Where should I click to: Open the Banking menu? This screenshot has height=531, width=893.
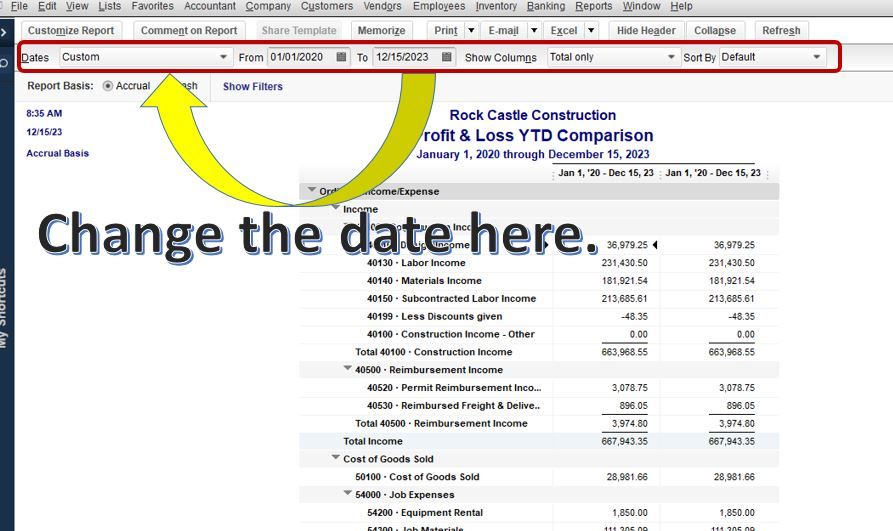[546, 6]
